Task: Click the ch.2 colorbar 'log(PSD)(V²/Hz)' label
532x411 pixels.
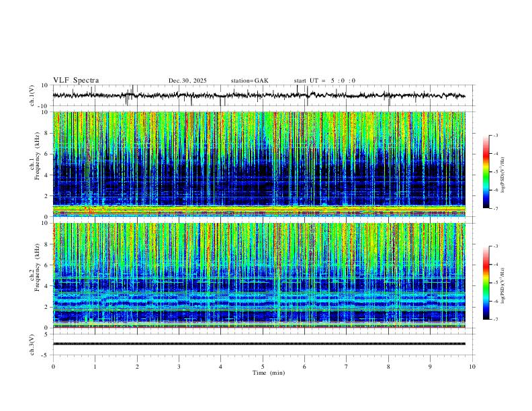Action: 503,286
